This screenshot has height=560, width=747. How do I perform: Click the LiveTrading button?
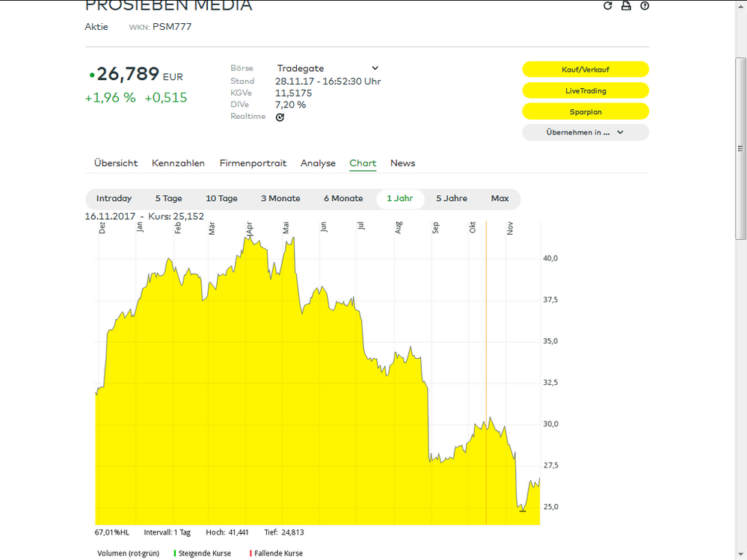(x=585, y=90)
